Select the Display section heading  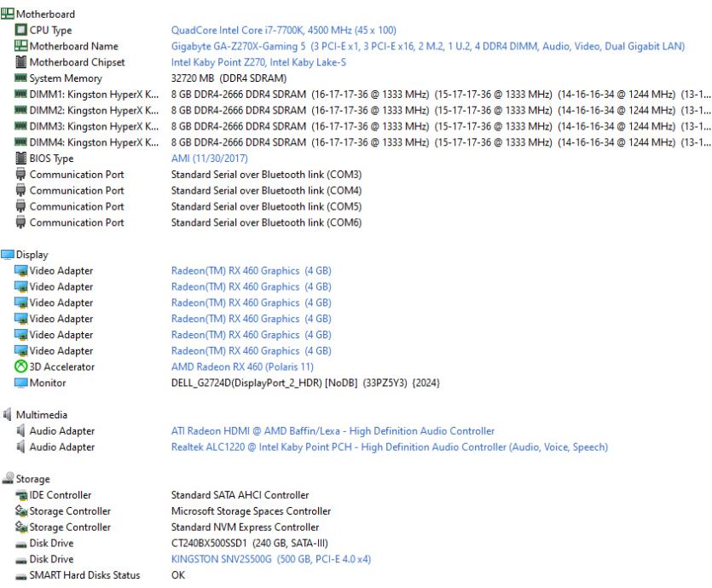(32, 255)
